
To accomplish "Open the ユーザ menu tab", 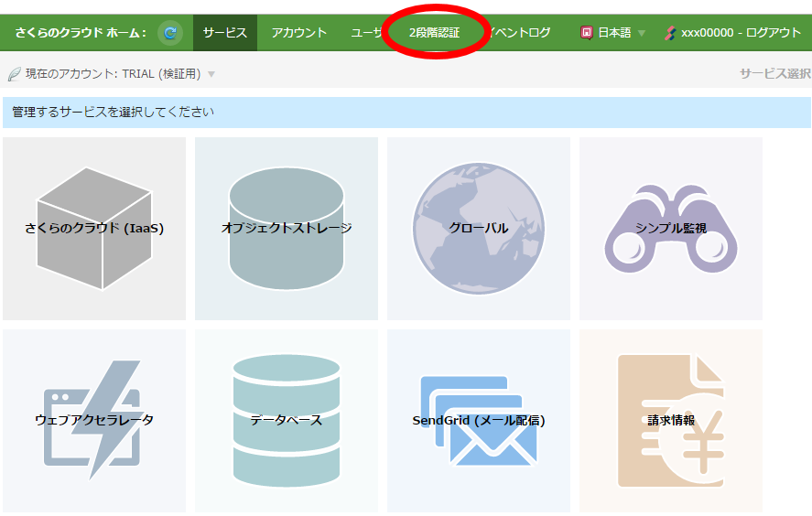I will pyautogui.click(x=367, y=33).
